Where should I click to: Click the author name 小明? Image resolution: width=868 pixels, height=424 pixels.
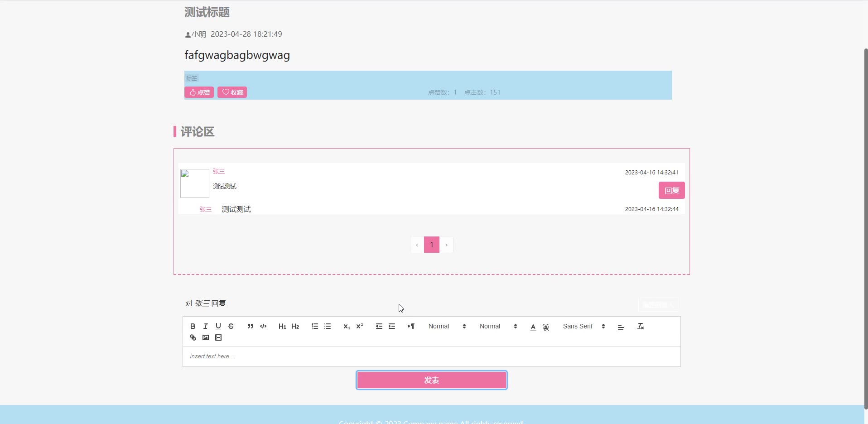click(x=199, y=34)
